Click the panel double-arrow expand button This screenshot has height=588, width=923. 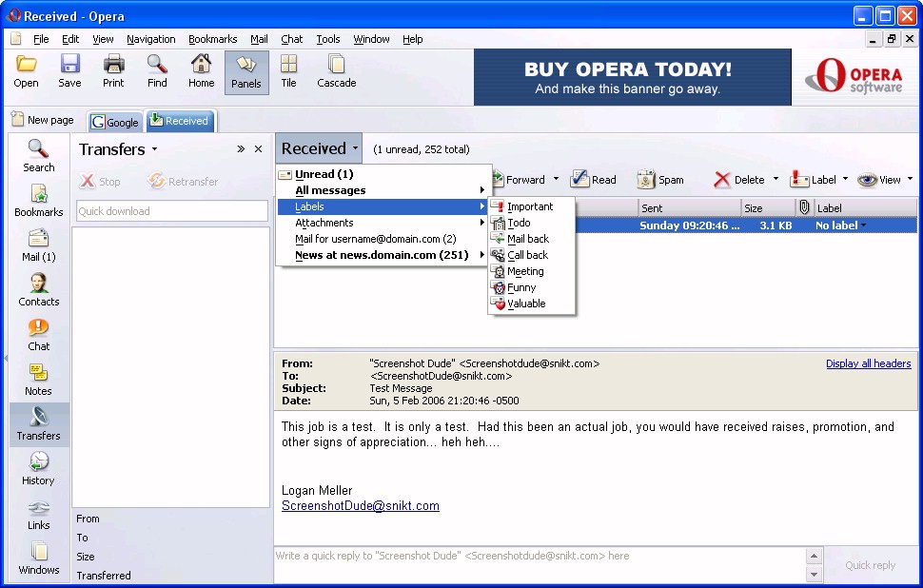pyautogui.click(x=241, y=149)
